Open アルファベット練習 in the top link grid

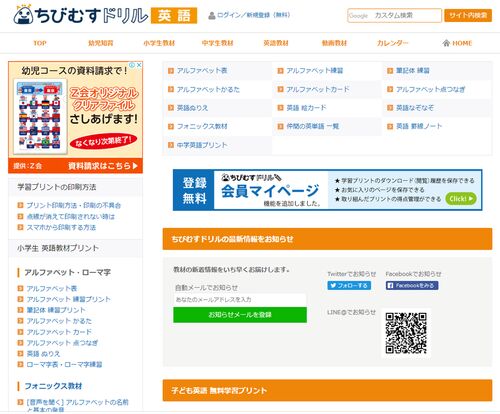coord(315,70)
